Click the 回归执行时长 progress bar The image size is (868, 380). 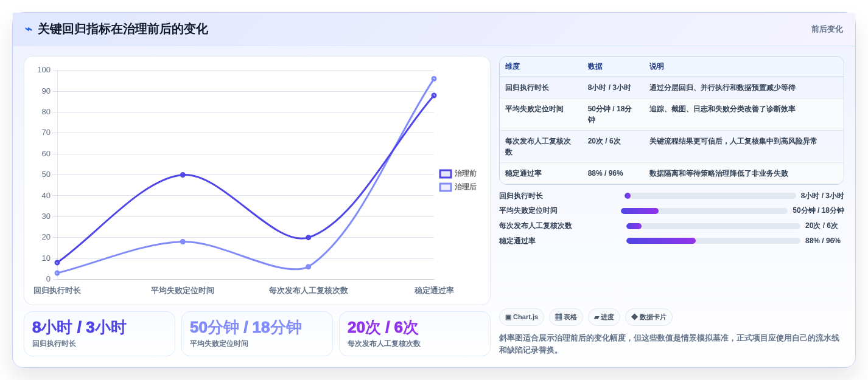(710, 196)
